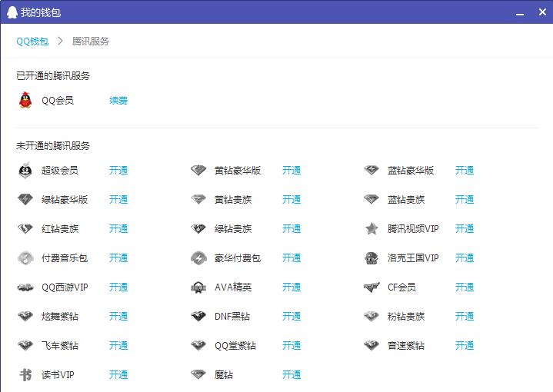The width and height of the screenshot is (553, 392).
Task: Click the 红钻贵族 diamond icon
Action: (x=25, y=229)
